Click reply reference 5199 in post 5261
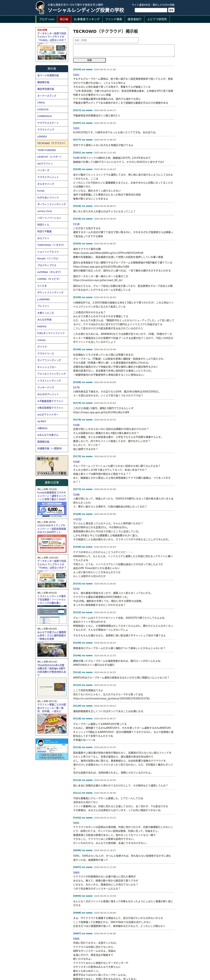This screenshot has width=210, height=980. pos(76,158)
